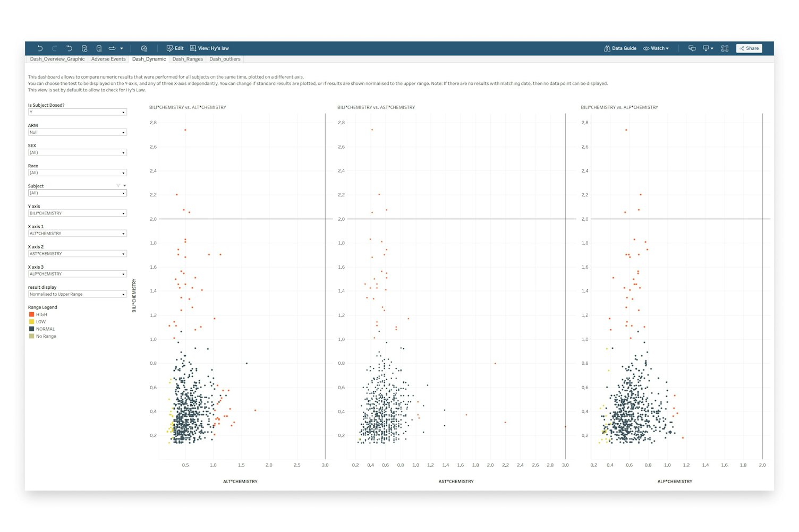
Task: Switch to the Adverse Events tab
Action: coord(108,59)
